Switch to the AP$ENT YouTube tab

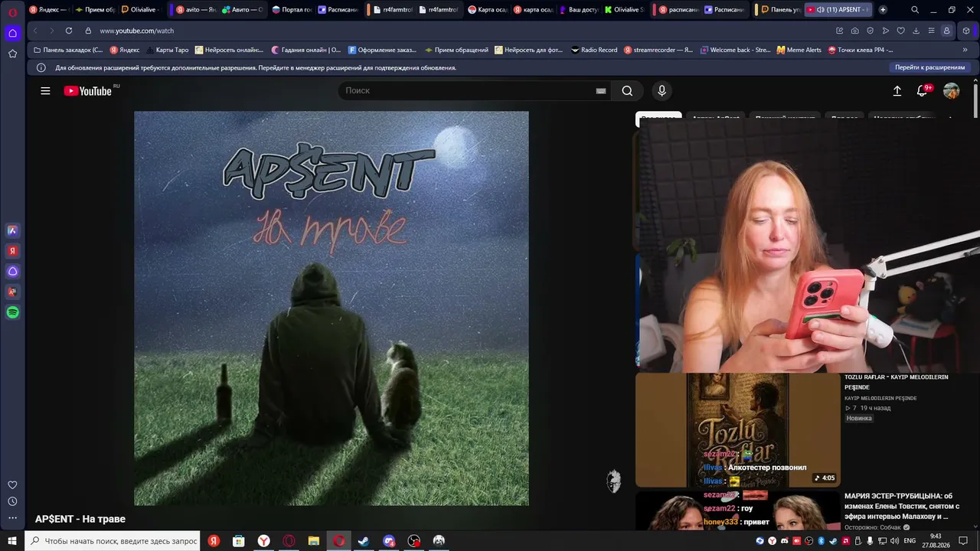[838, 10]
